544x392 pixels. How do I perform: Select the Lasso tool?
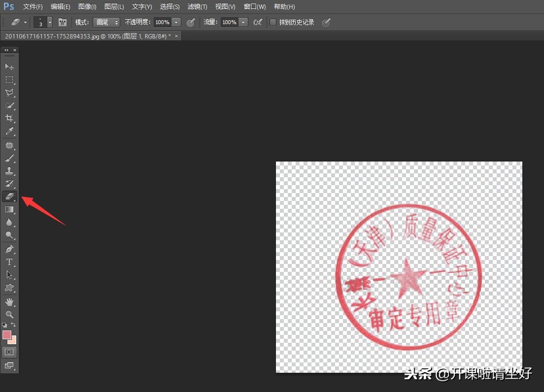click(x=10, y=92)
